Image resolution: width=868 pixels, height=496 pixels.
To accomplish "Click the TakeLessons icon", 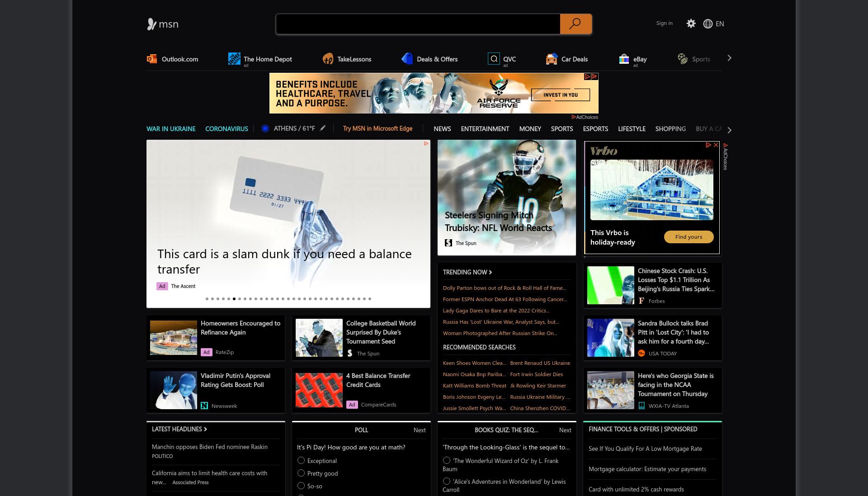I will tap(328, 59).
